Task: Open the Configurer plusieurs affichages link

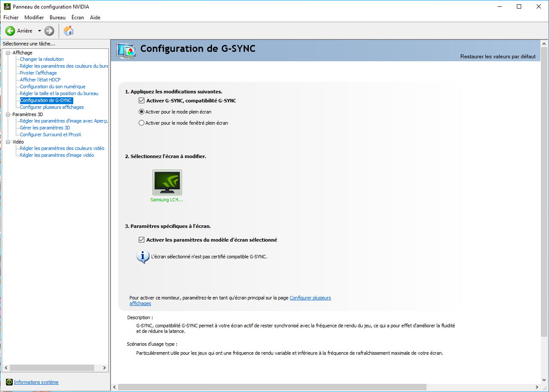Action: (310, 298)
